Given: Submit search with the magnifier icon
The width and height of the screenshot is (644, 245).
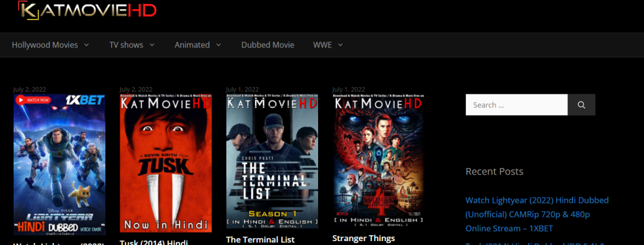Looking at the screenshot, I should [x=581, y=105].
